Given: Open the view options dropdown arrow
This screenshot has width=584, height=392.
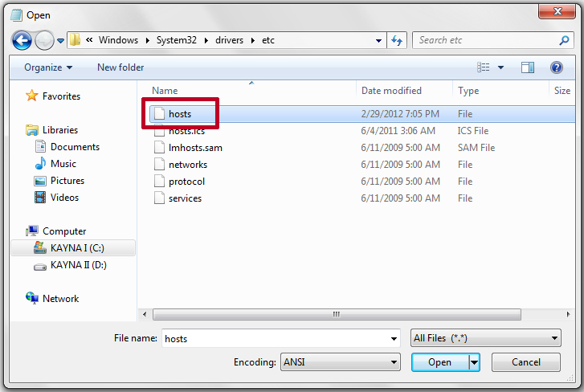Looking at the screenshot, I should pyautogui.click(x=500, y=67).
